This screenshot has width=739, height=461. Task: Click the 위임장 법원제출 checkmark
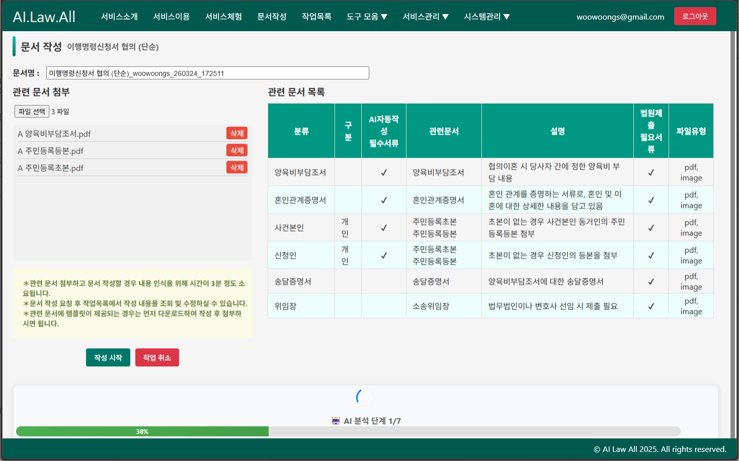pyautogui.click(x=651, y=306)
